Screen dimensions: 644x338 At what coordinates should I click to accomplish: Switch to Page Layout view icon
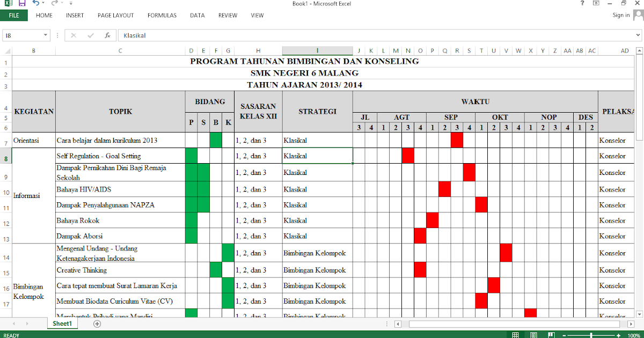click(535, 335)
